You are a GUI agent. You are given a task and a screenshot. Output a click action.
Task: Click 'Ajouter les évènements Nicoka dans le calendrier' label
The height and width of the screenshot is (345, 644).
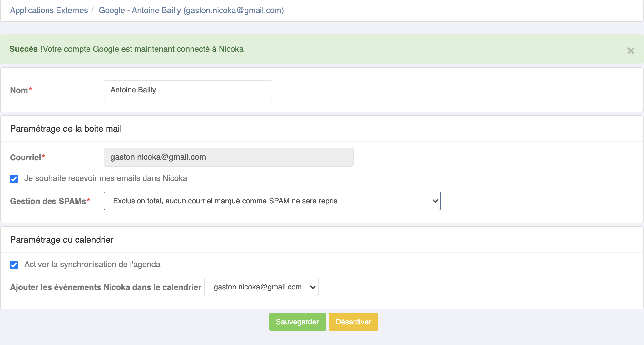click(x=106, y=287)
